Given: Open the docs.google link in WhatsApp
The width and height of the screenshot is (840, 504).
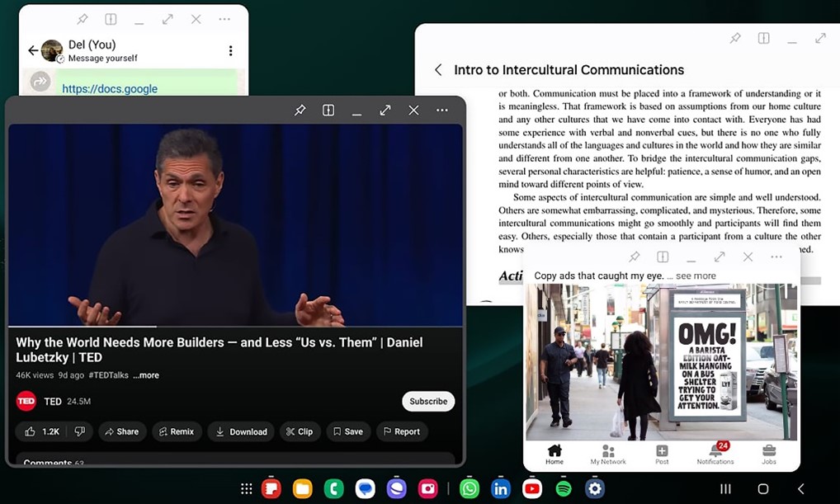Looking at the screenshot, I should (110, 88).
